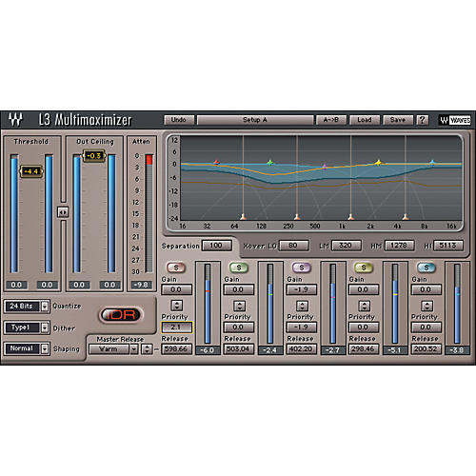This screenshot has width=476, height=476.
Task: Solo the purple mid band
Action: (302, 268)
